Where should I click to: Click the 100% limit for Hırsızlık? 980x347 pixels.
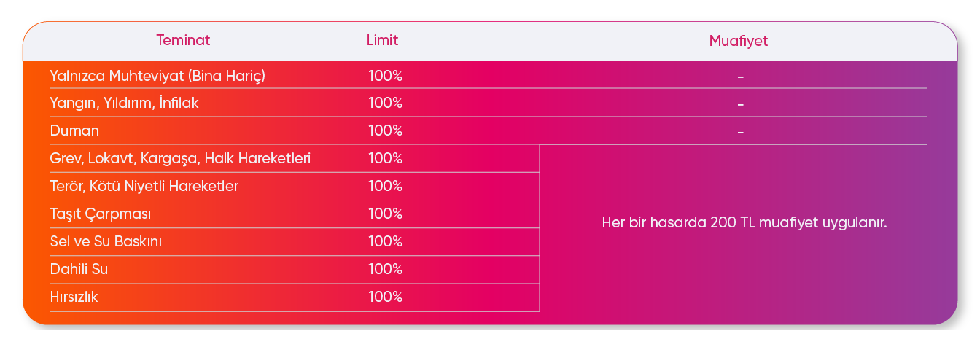pos(386,297)
